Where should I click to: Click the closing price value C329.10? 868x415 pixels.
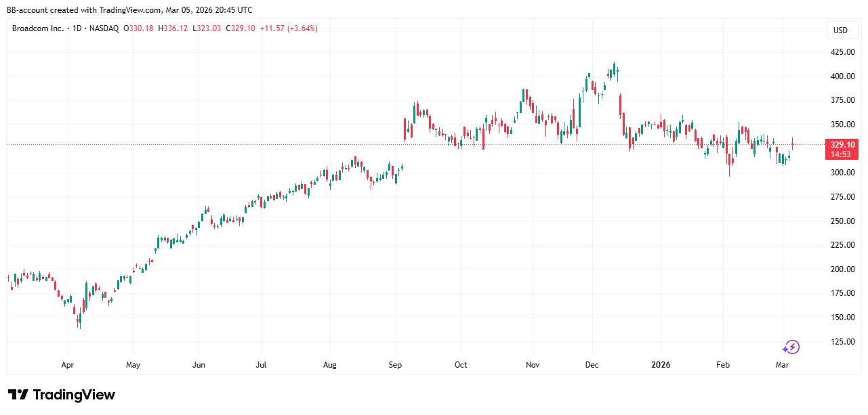[x=243, y=28]
